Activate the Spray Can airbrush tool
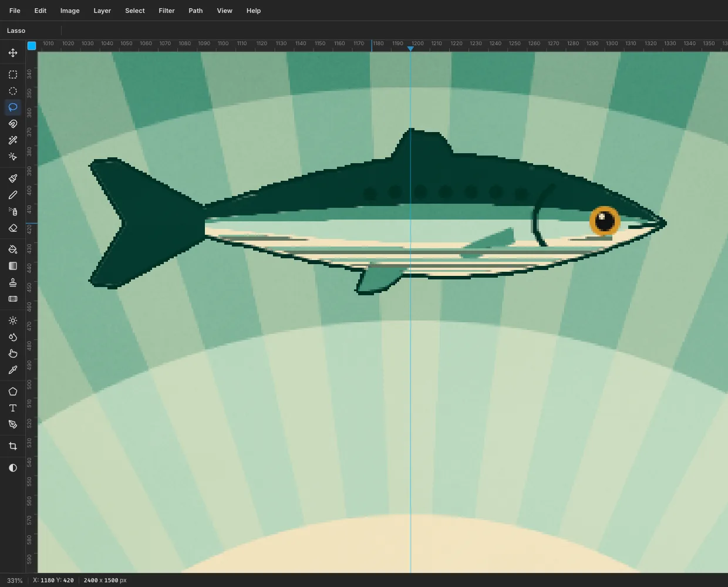Screen dimensions: 728x587 [13, 211]
